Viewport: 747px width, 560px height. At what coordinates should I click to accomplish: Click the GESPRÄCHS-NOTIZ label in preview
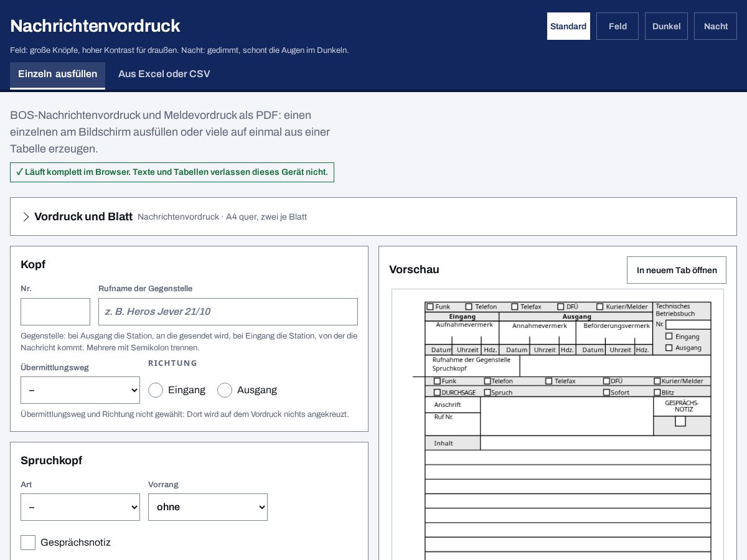click(x=682, y=406)
